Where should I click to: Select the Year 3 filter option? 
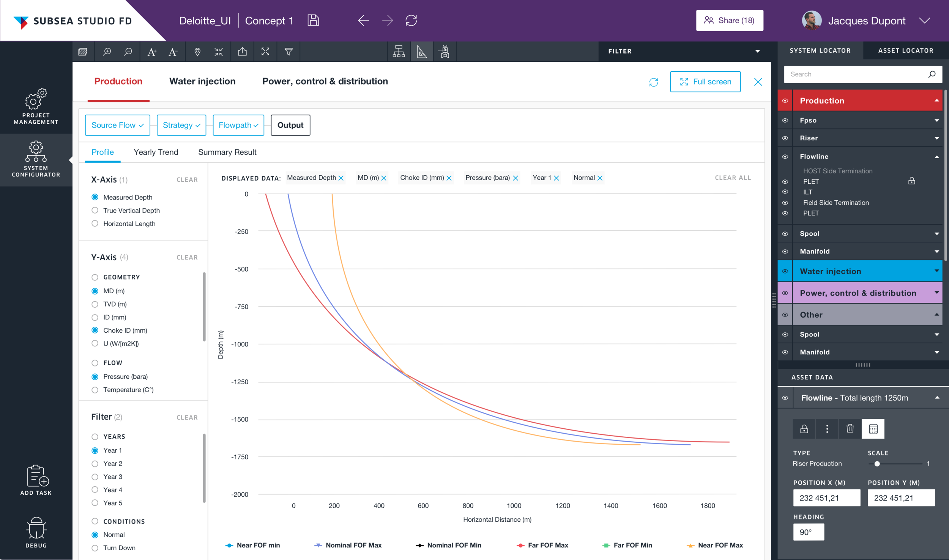[x=95, y=477]
